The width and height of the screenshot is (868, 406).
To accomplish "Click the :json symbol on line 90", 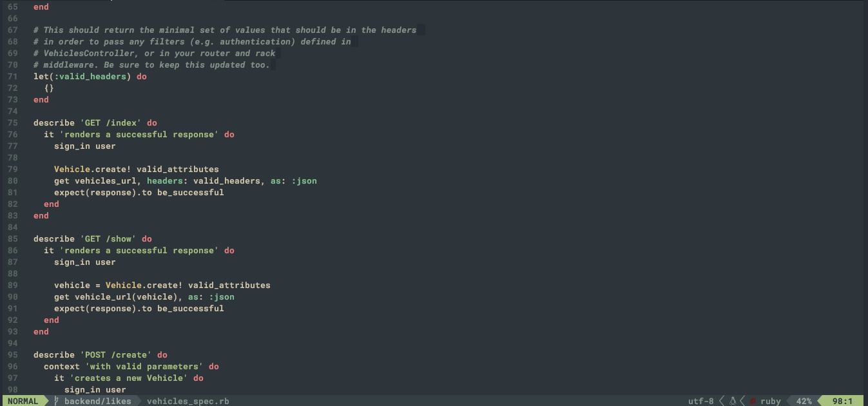I will click(222, 296).
